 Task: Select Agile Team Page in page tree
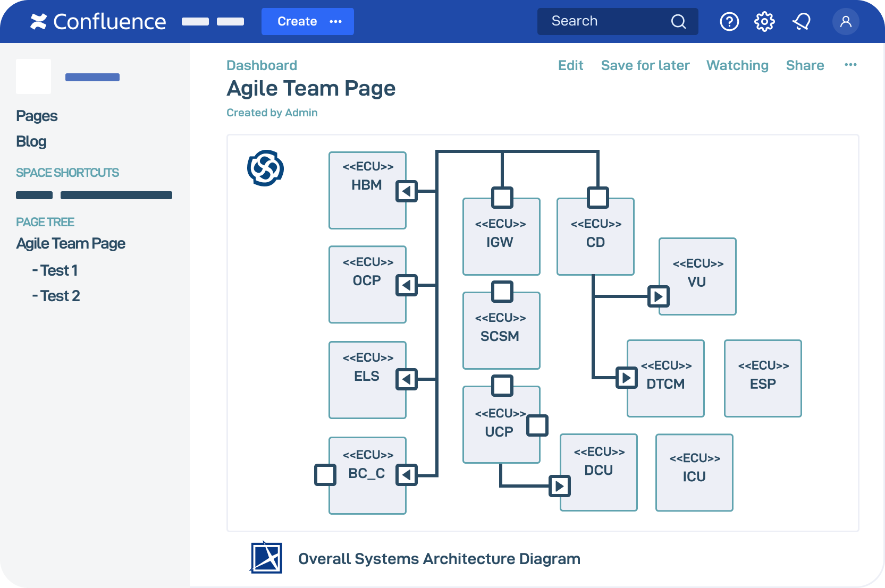(x=71, y=243)
